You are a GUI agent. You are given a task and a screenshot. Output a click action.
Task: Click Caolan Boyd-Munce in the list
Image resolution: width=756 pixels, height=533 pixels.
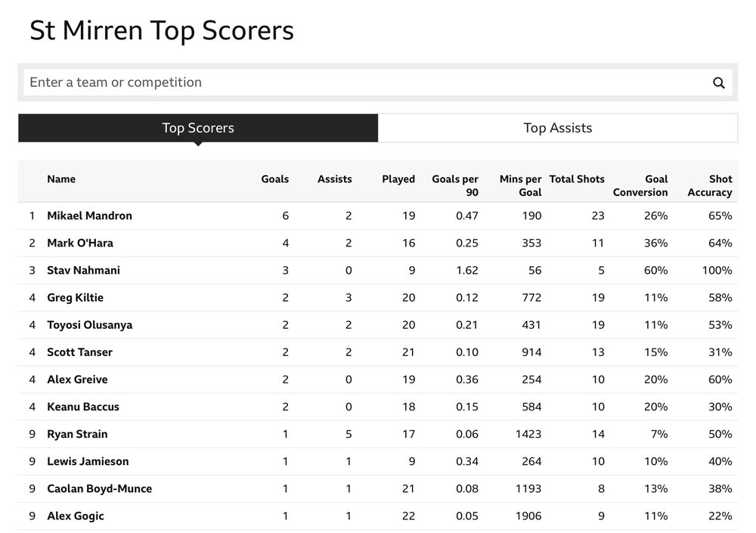[x=99, y=488]
